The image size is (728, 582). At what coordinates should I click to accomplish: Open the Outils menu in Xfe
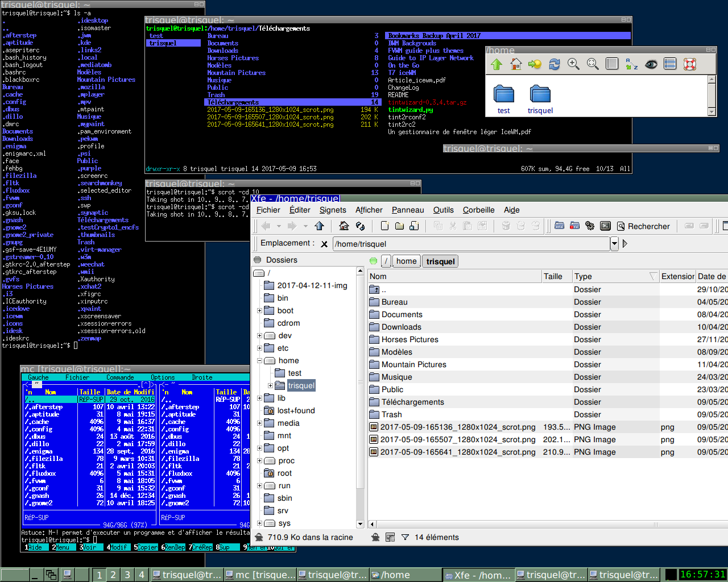pos(444,210)
